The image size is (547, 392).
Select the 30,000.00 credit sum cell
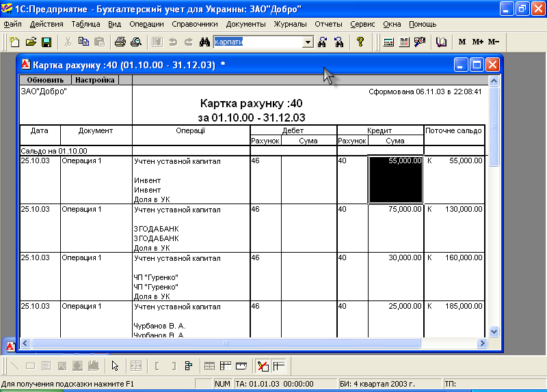pos(396,277)
